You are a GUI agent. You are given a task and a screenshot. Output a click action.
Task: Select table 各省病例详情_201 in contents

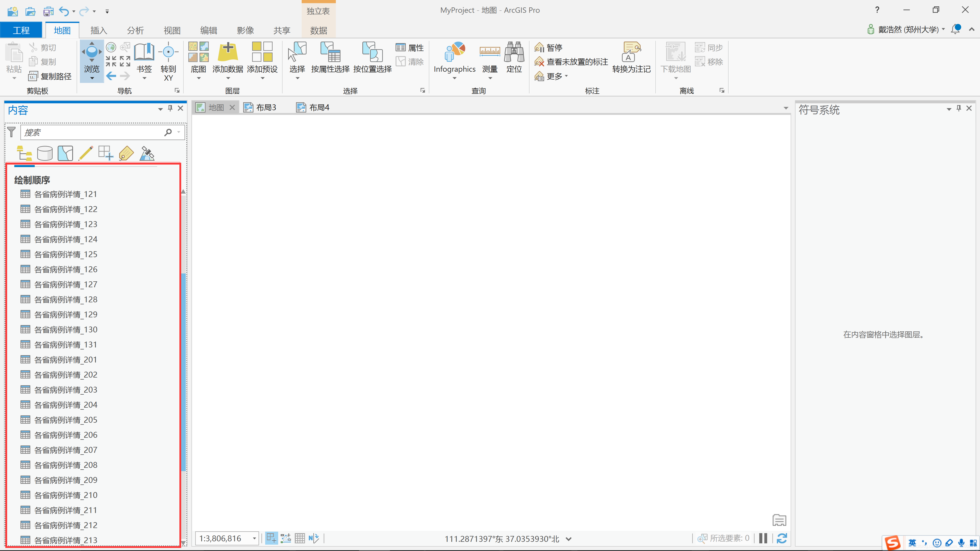pyautogui.click(x=65, y=360)
